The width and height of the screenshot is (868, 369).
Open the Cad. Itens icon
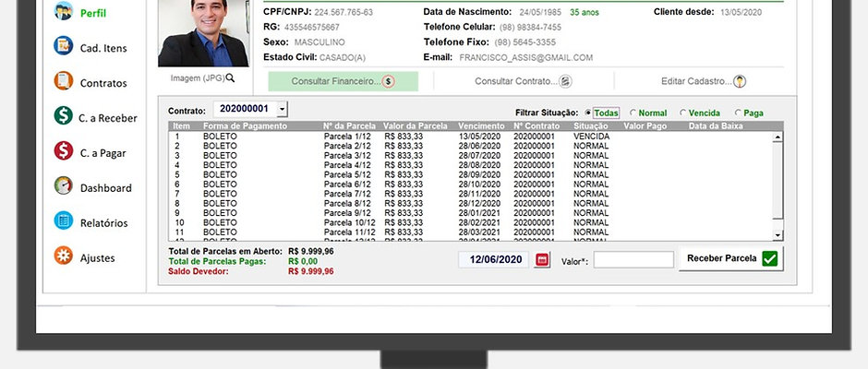click(64, 45)
